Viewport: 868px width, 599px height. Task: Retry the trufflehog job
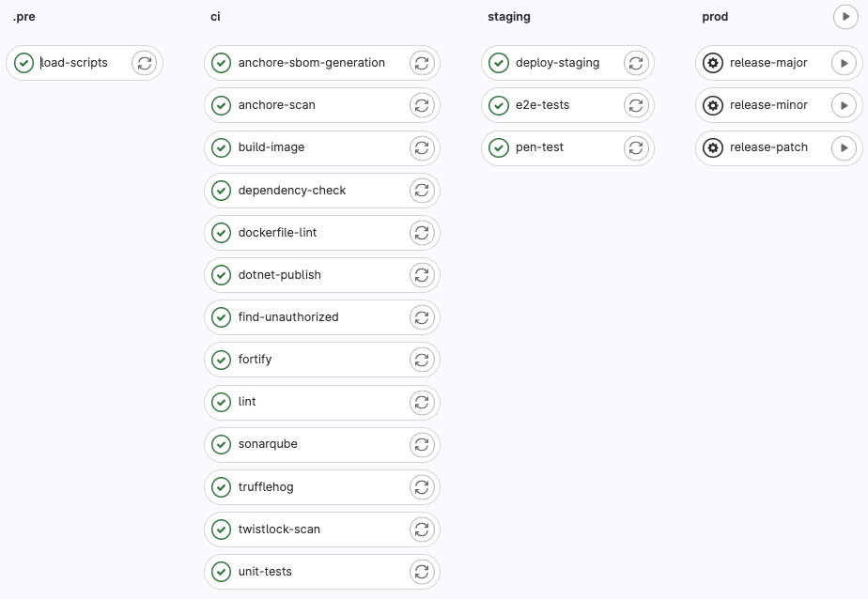422,487
